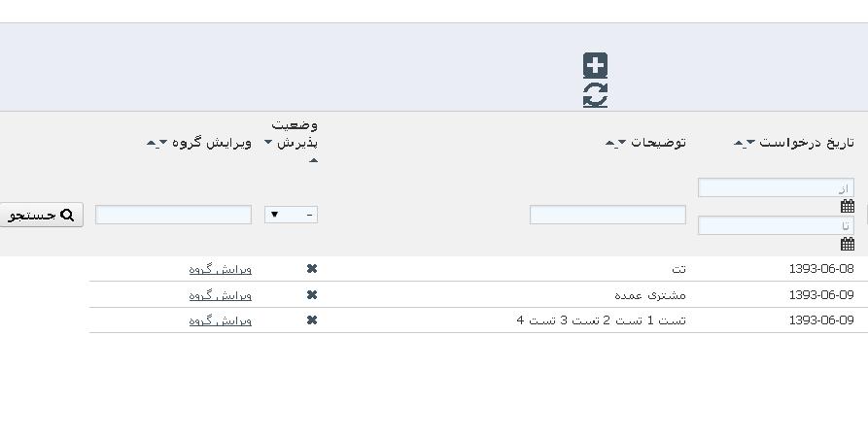Click the refresh arrows icon
The image size is (868, 437).
(595, 94)
